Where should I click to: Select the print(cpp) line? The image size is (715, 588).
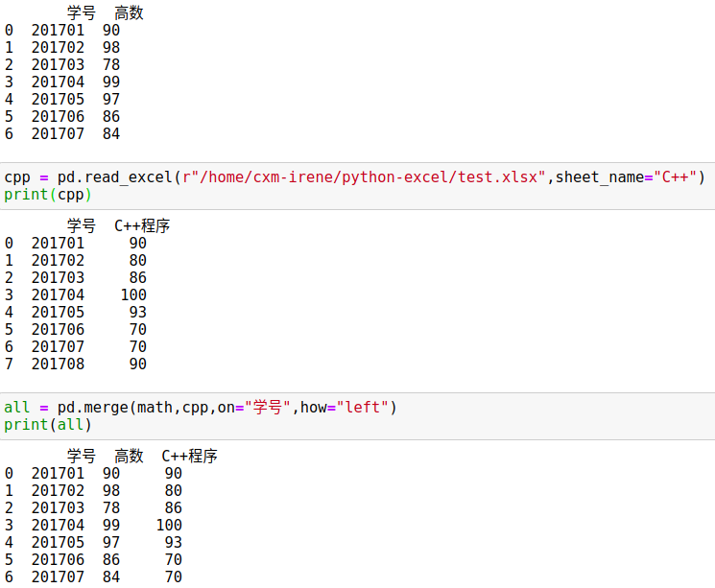click(48, 195)
